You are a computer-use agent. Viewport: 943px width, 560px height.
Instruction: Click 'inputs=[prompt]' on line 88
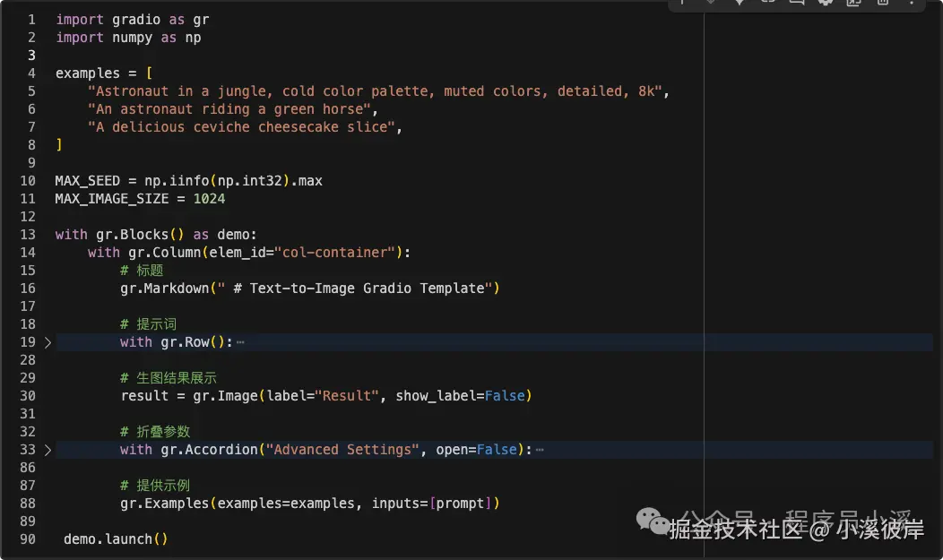[432, 504]
